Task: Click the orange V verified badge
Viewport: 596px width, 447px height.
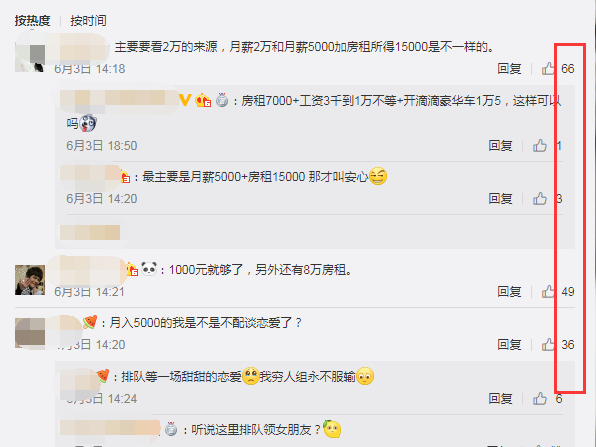Action: click(x=185, y=100)
